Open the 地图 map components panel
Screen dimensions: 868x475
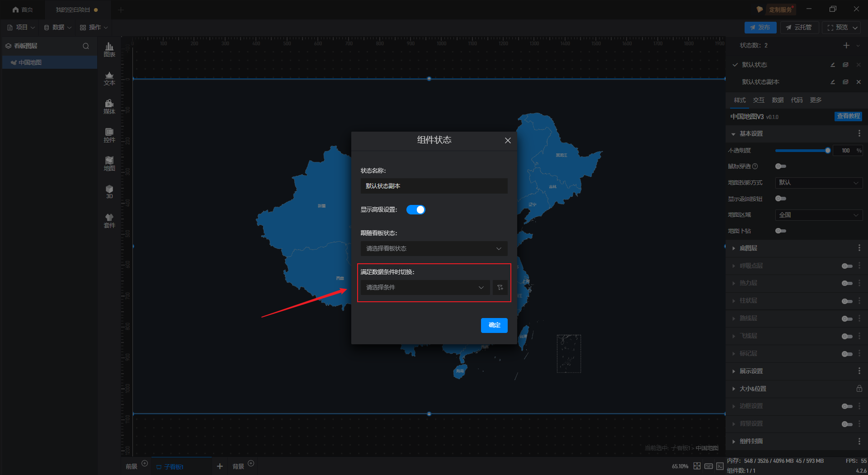109,164
